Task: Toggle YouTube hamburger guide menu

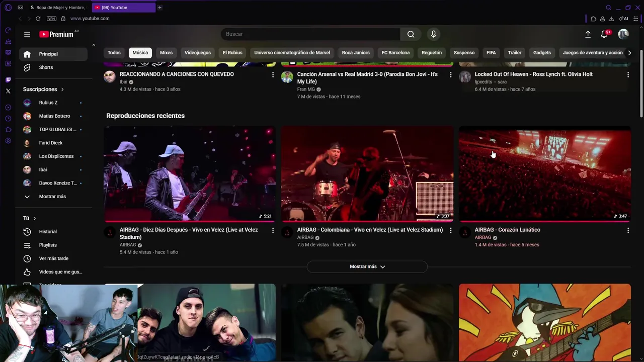Action: pos(27,34)
